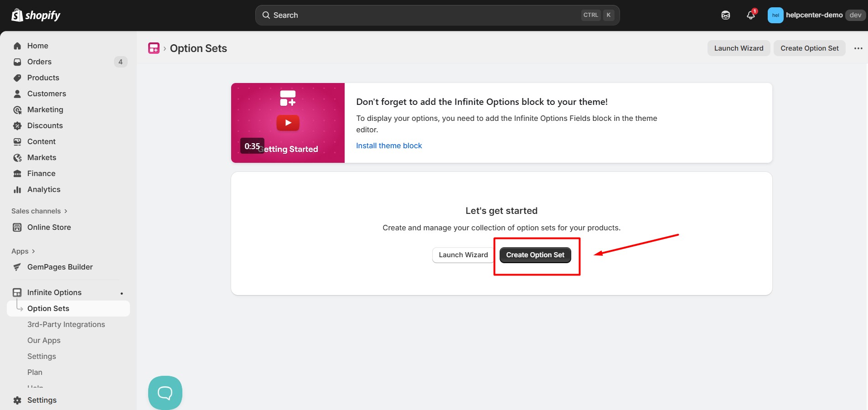The width and height of the screenshot is (868, 410).
Task: Click the Install theme block link
Action: (x=389, y=145)
